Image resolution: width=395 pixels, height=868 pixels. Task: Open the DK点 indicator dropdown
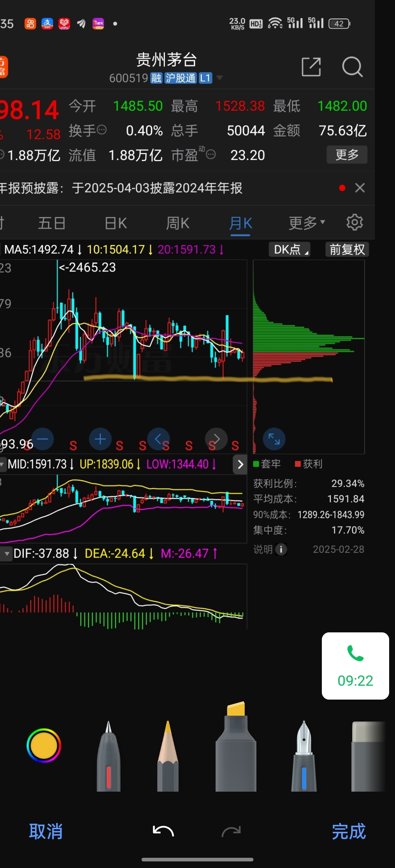tap(290, 250)
